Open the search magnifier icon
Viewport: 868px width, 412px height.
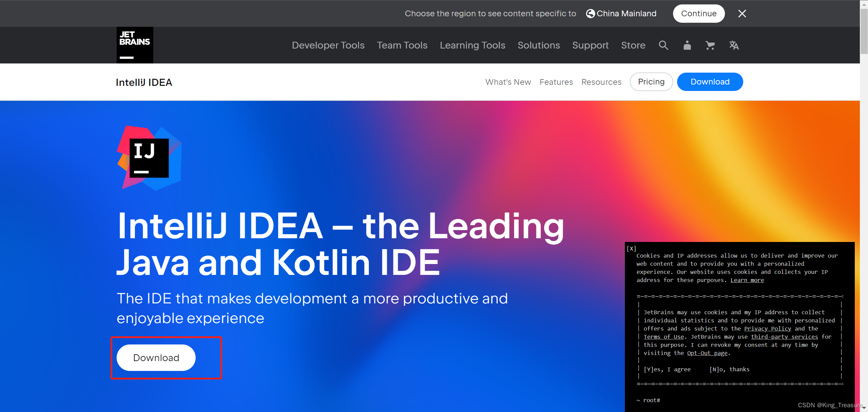(664, 45)
